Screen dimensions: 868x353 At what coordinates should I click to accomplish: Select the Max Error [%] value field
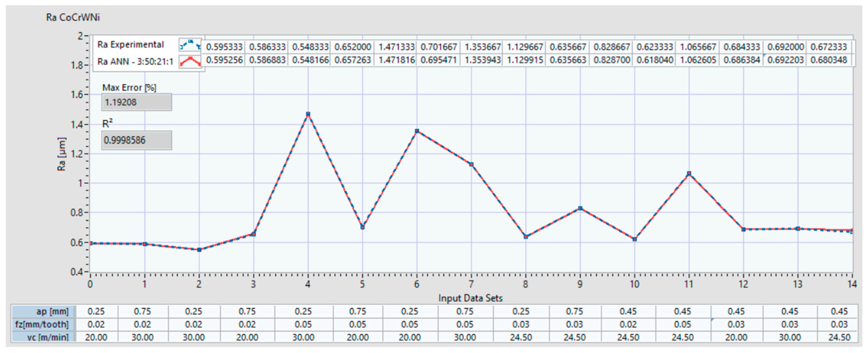pos(137,102)
